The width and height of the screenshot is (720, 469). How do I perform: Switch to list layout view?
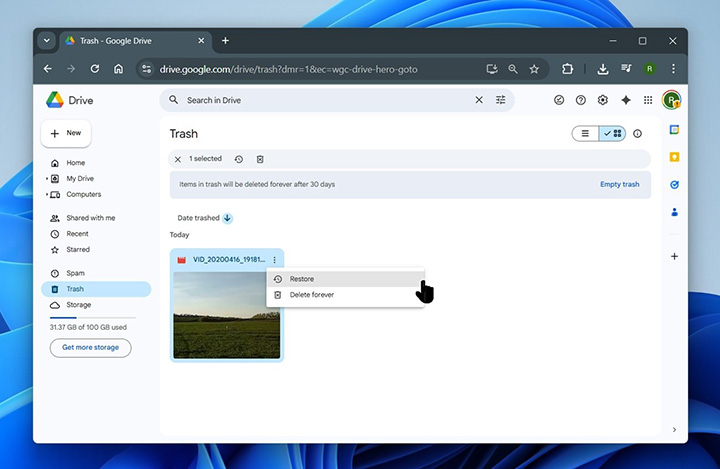(585, 134)
